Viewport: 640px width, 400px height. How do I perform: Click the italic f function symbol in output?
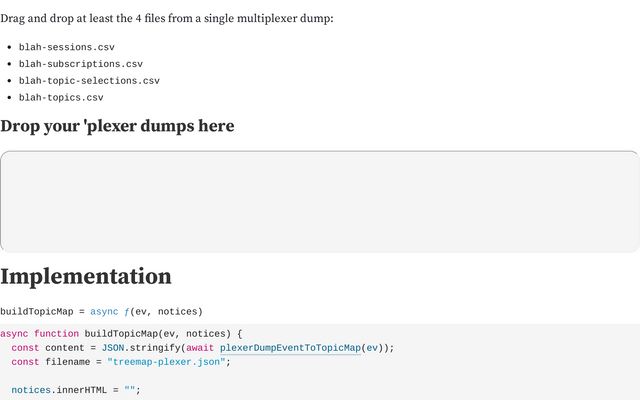point(127,312)
